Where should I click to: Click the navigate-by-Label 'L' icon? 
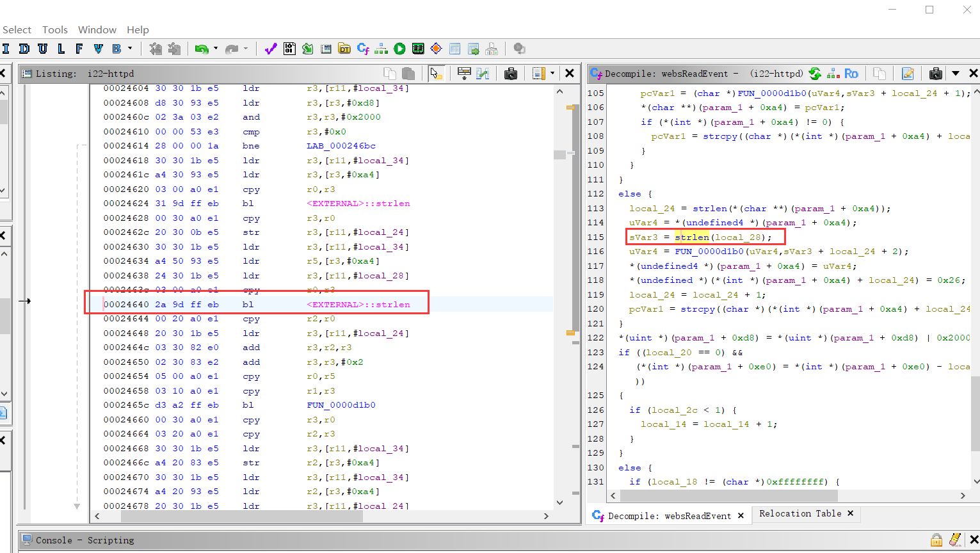[61, 49]
